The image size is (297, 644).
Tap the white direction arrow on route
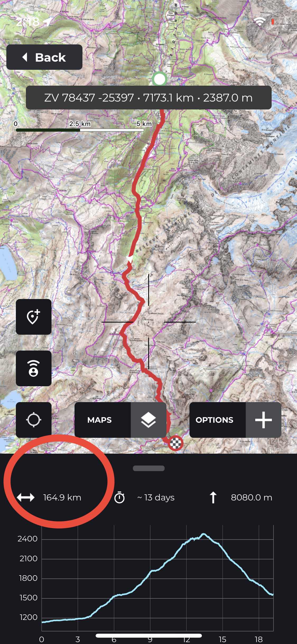(129, 259)
